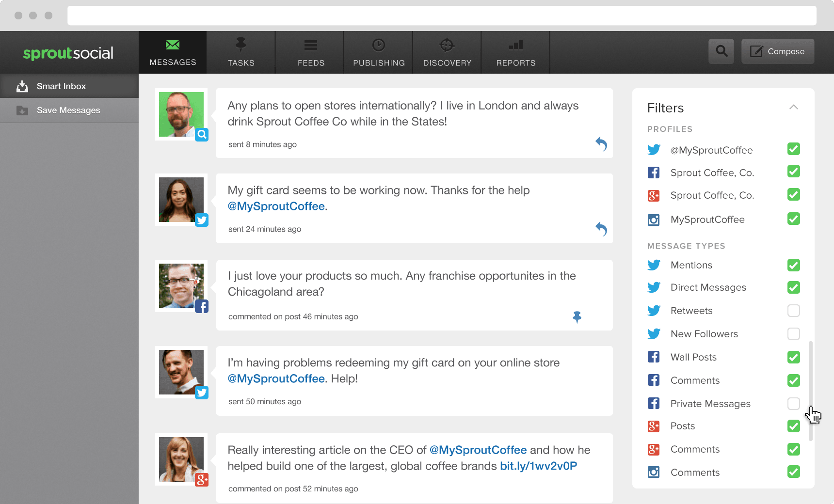The image size is (834, 504).
Task: Click @MySproutCoffee link in gift card working message
Action: coord(276,206)
